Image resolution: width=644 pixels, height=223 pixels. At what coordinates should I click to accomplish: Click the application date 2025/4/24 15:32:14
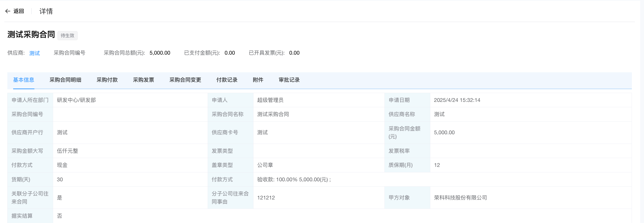tap(457, 100)
